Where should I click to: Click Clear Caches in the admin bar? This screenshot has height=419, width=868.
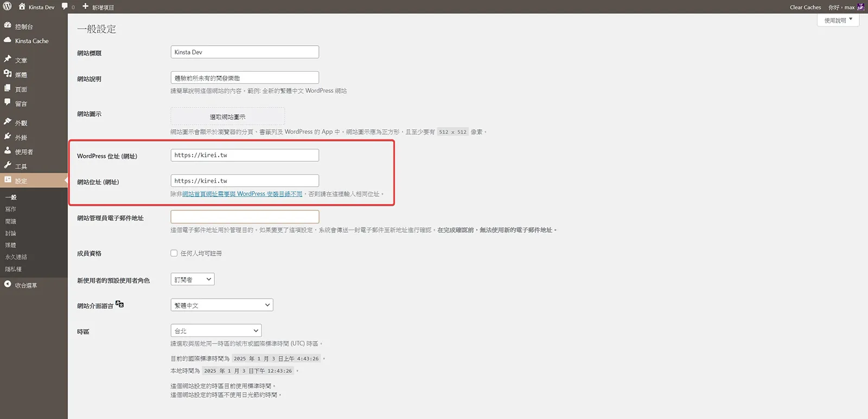tap(805, 7)
